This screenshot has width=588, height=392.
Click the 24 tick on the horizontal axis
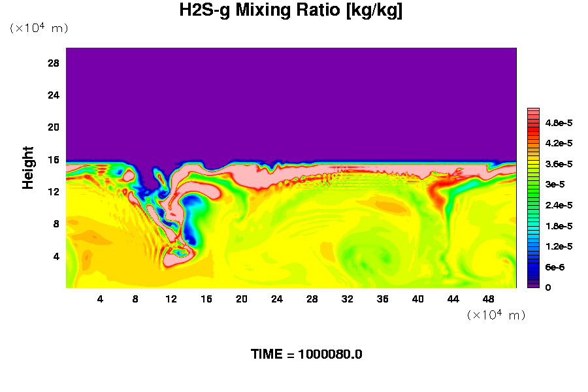point(276,299)
